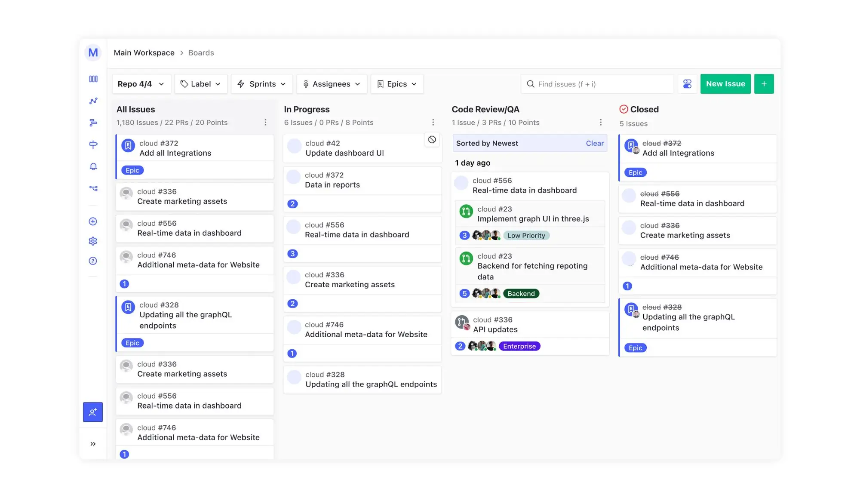Open notifications bell icon

tap(93, 166)
